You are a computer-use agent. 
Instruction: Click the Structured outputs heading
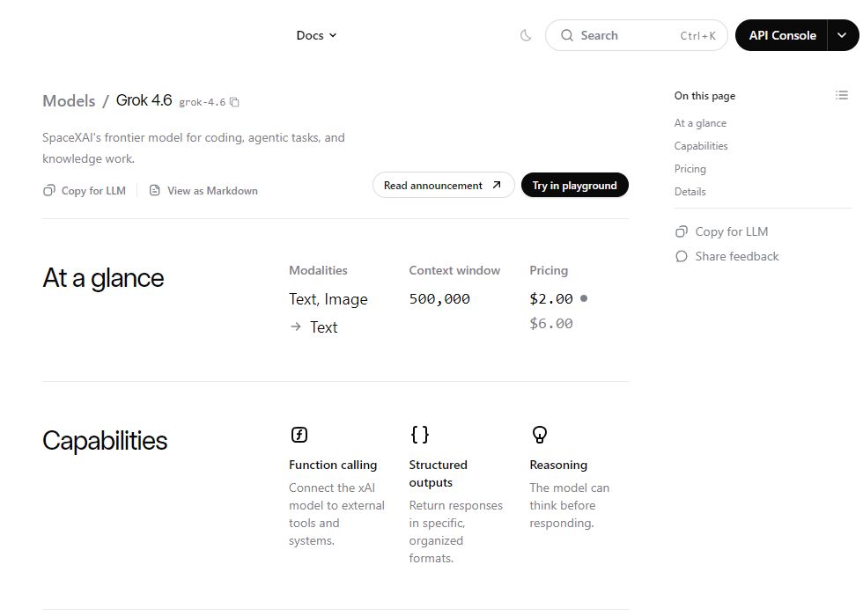[x=439, y=473]
